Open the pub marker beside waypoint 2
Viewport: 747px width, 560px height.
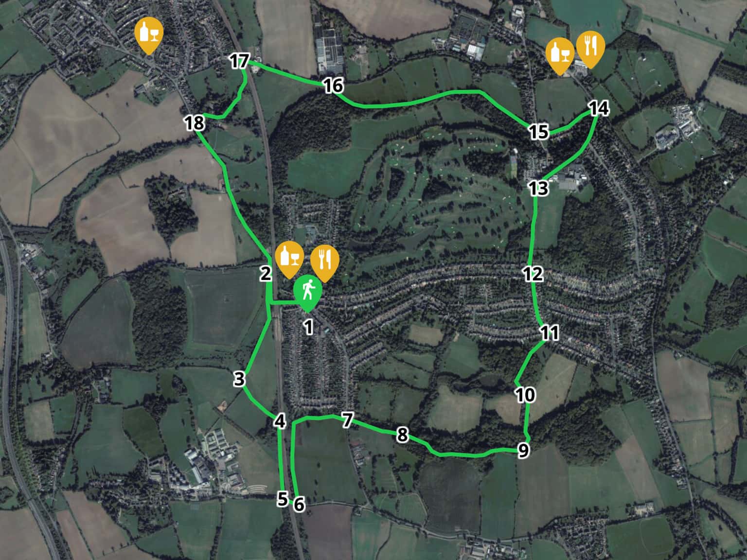[x=289, y=260]
